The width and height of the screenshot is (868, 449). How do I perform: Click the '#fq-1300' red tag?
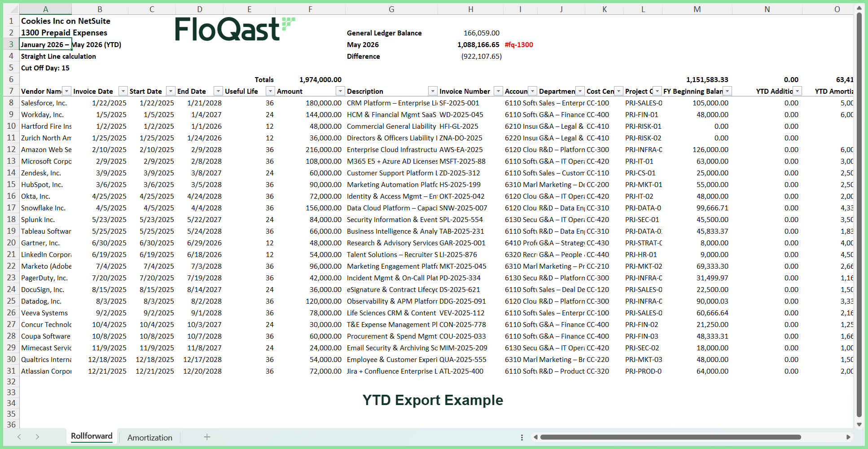click(x=519, y=44)
